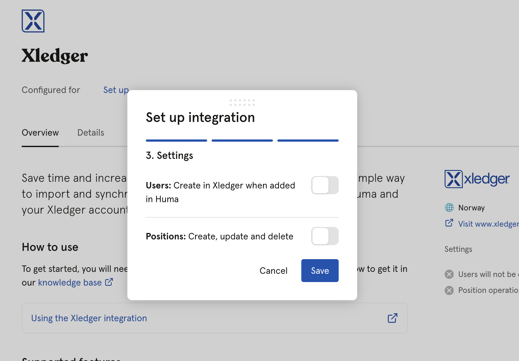Viewport: 519px width, 361px height.
Task: Click the external link icon before Visit www.xledger
Action: pos(449,223)
